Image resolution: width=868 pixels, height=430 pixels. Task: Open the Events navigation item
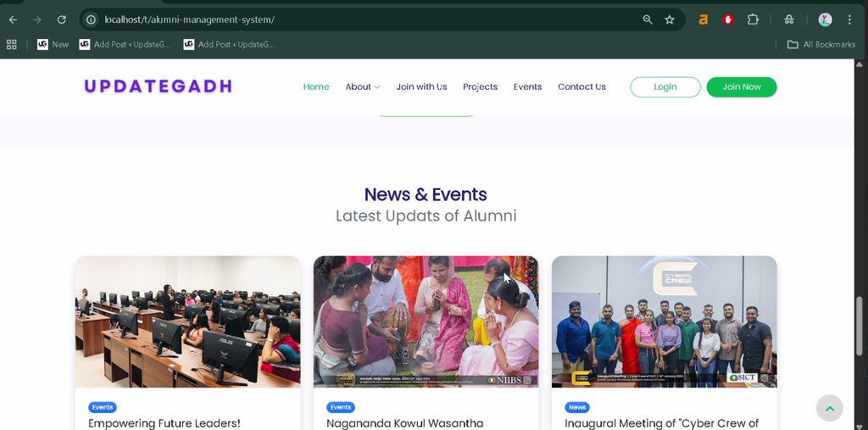tap(527, 87)
